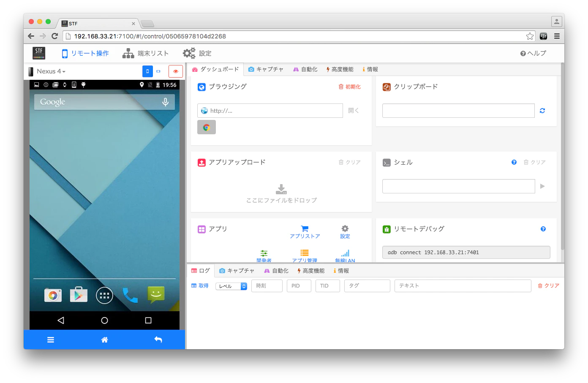Toggle the screen visibility eye button
Viewport: 588px width, 383px height.
pos(176,71)
